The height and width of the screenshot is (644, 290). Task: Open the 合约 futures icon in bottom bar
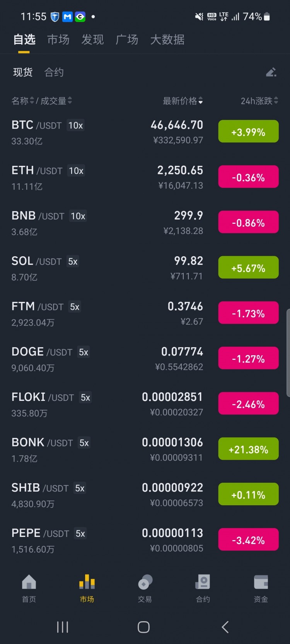[203, 582]
